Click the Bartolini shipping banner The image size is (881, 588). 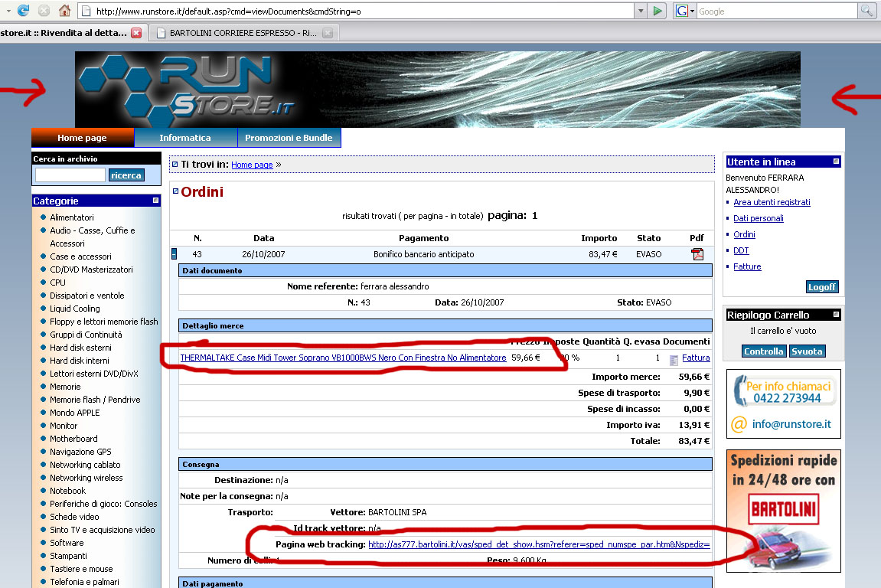(x=783, y=511)
